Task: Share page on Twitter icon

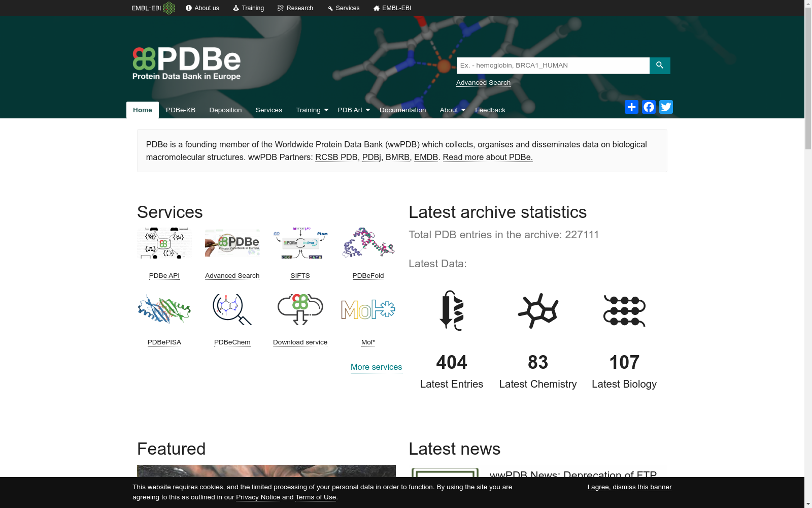Action: 666,107
